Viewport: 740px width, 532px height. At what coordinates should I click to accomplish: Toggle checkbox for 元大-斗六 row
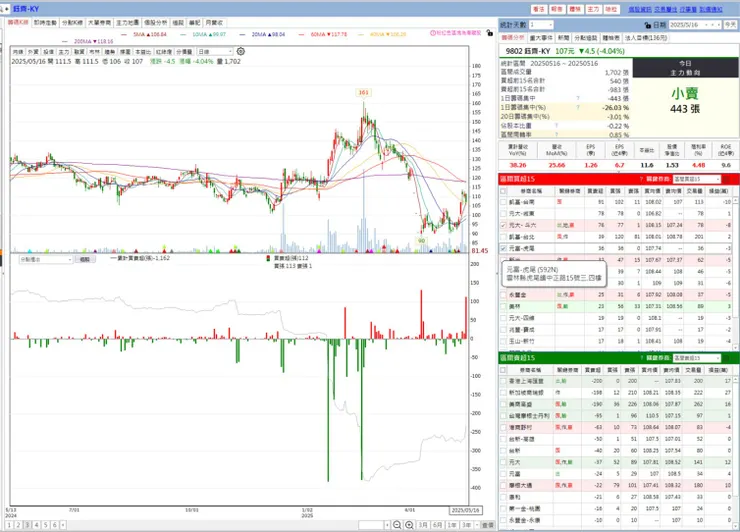503,225
